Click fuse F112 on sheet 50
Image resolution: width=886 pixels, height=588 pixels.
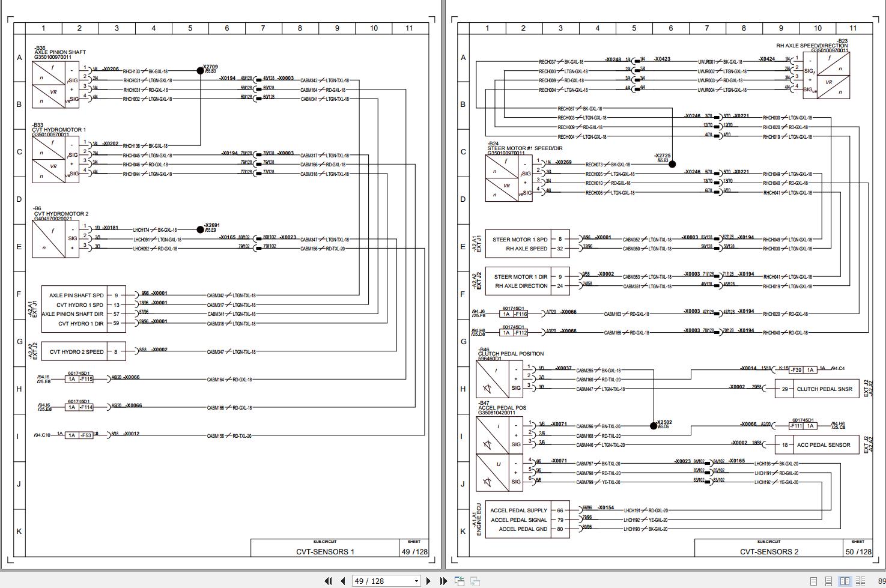[x=514, y=333]
